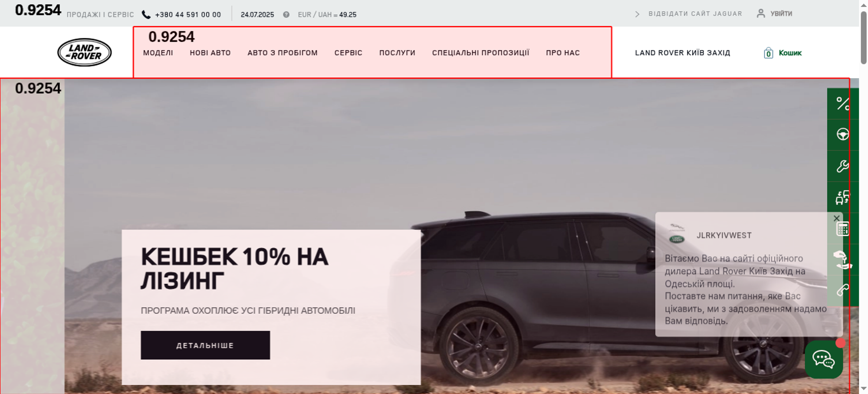Open the car trade-in exchange icon
The image size is (868, 394).
[x=843, y=197]
